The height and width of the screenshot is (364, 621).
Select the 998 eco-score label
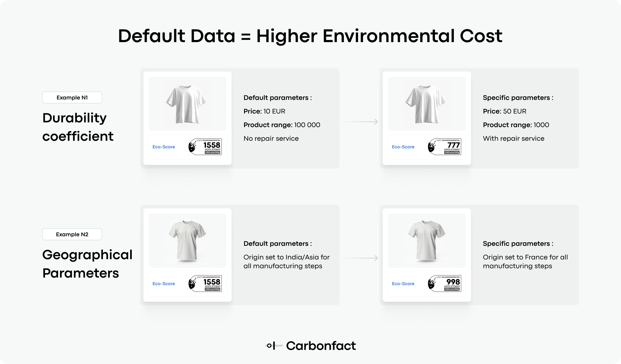[x=444, y=283]
